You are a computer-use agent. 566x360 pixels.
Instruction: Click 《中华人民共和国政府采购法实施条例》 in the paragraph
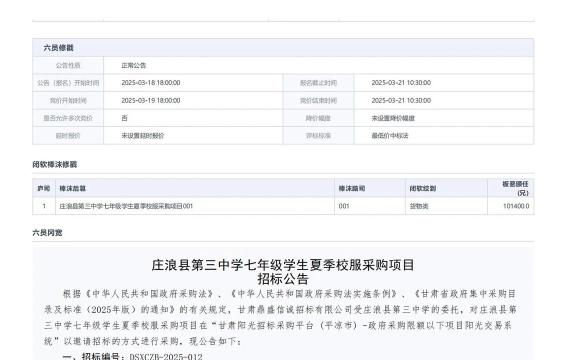coord(313,294)
